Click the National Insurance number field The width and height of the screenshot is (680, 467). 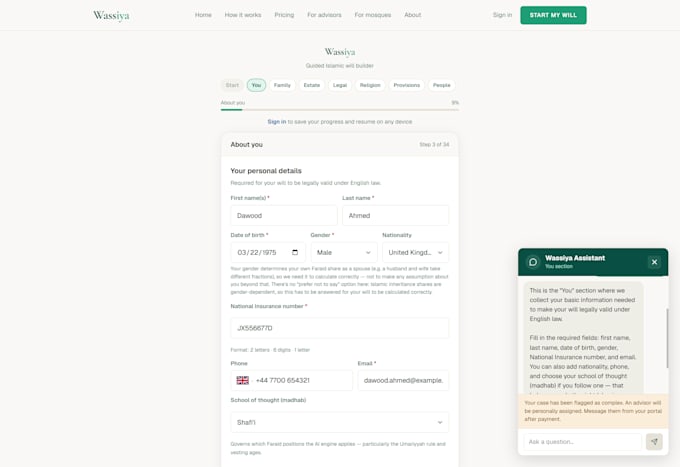(340, 328)
